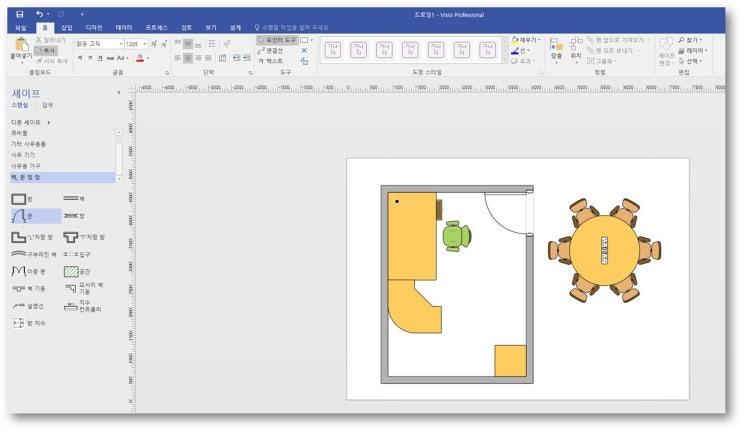
Task: Select the highlighted 벽, 문 및 창 stencil
Action: tap(62, 177)
